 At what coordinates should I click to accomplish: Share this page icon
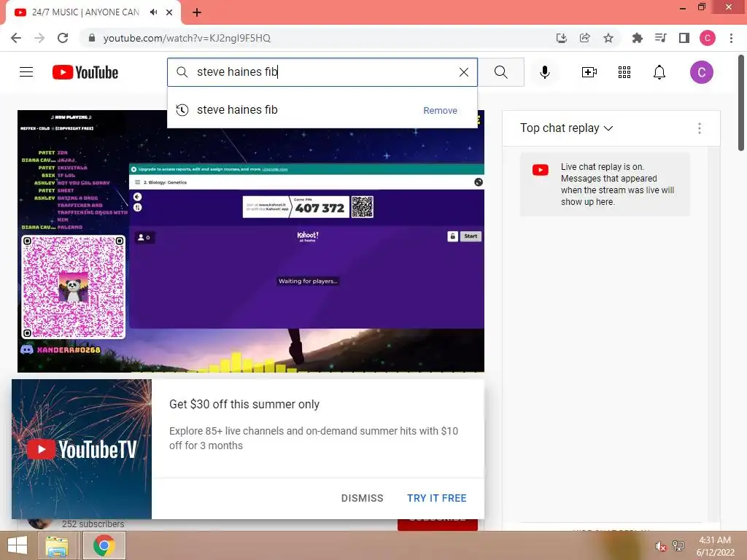click(584, 38)
